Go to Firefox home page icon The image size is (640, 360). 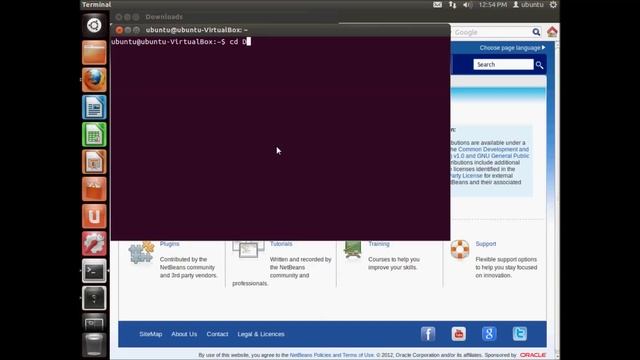point(552,31)
